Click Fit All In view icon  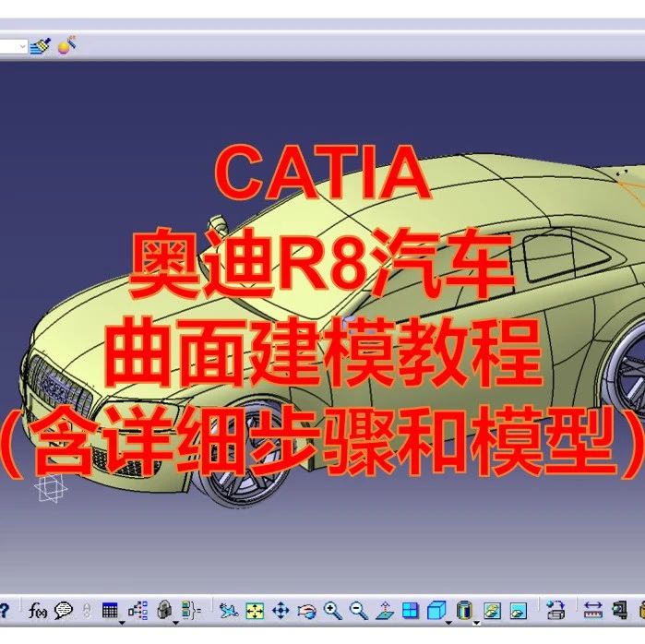pos(255,611)
